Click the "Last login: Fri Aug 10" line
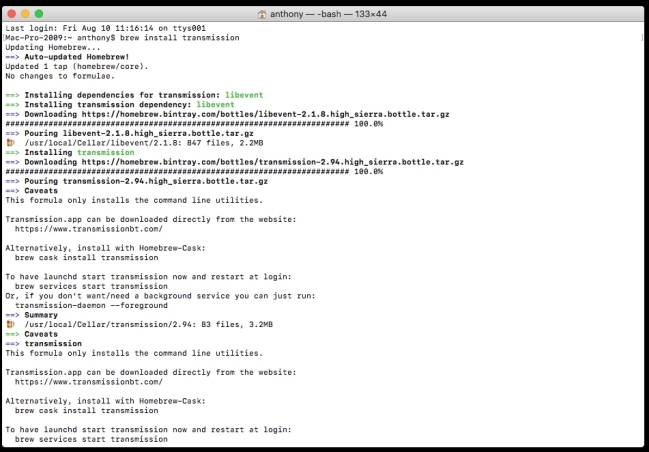The width and height of the screenshot is (649, 452). (x=106, y=28)
